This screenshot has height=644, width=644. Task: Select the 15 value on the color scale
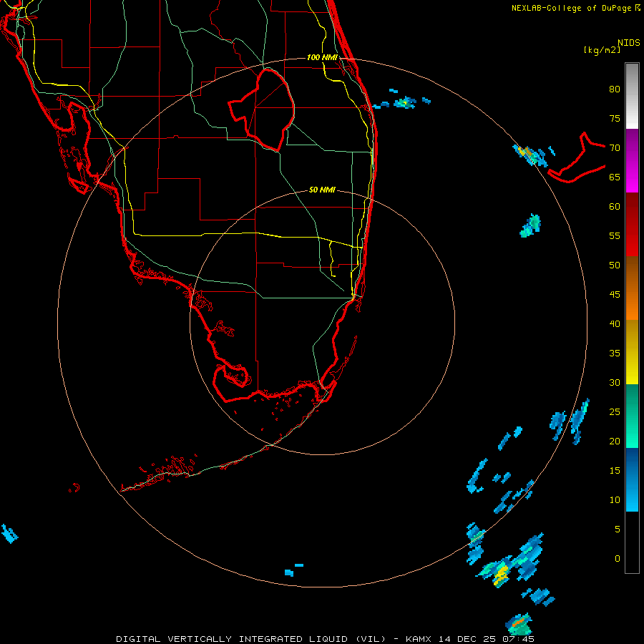[x=615, y=471]
